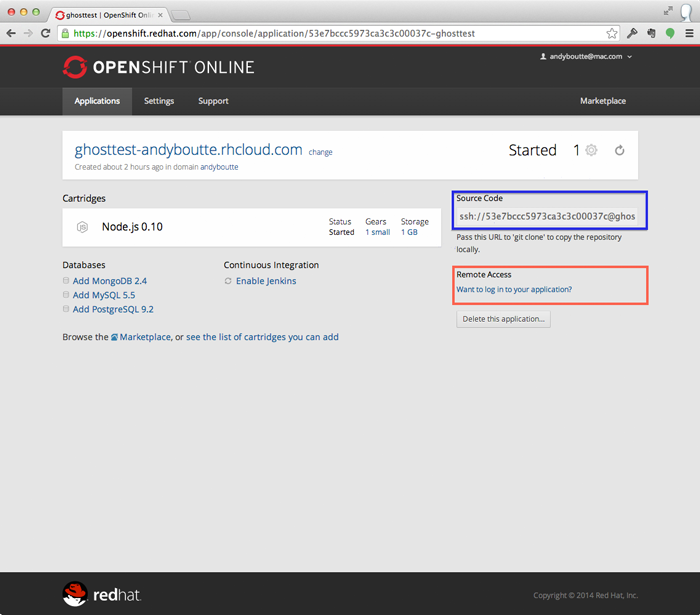Open ghosttest-andyboutte.rhcloud.com link
700x615 pixels.
coord(188,150)
